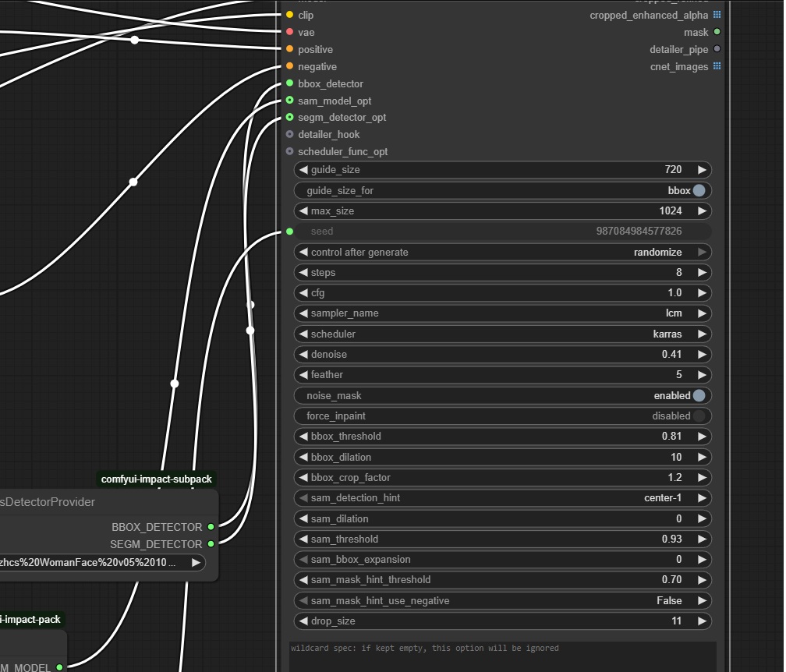Click the segm_detector_opt input socket
The image size is (786, 672).
point(290,117)
